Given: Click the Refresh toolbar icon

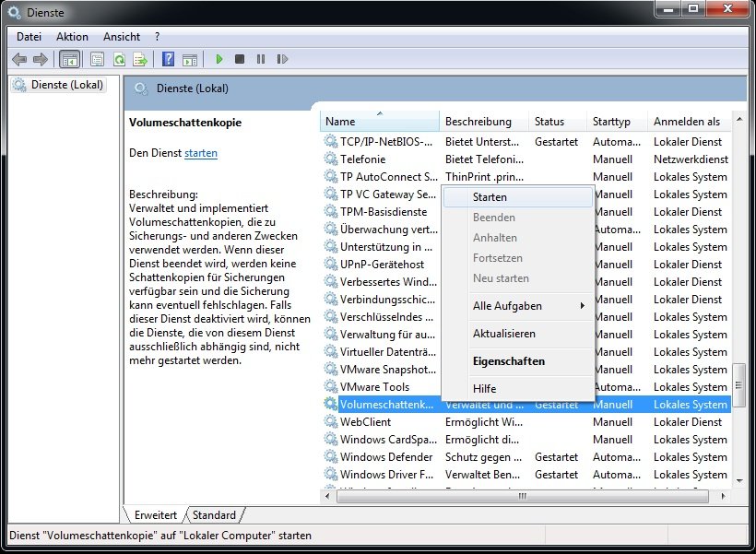Looking at the screenshot, I should 119,60.
